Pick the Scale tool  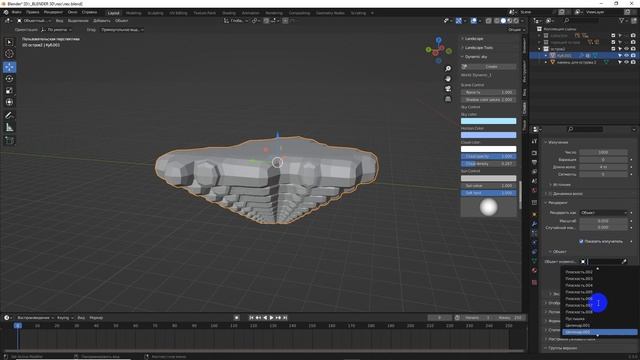pos(9,91)
